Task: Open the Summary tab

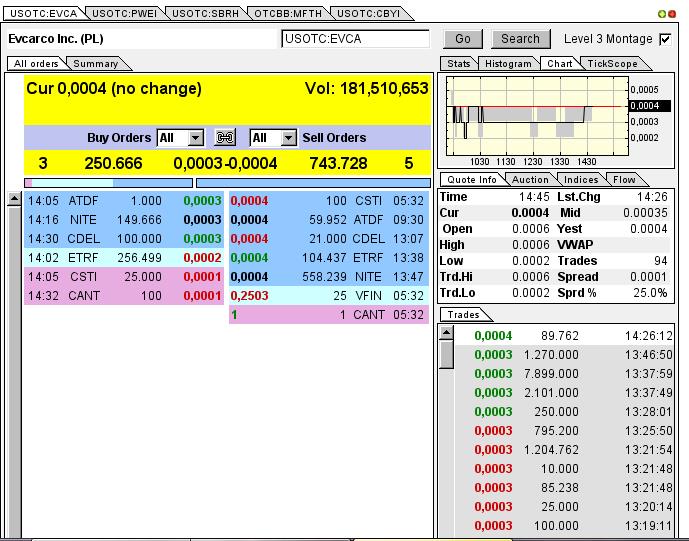Action: coord(95,64)
